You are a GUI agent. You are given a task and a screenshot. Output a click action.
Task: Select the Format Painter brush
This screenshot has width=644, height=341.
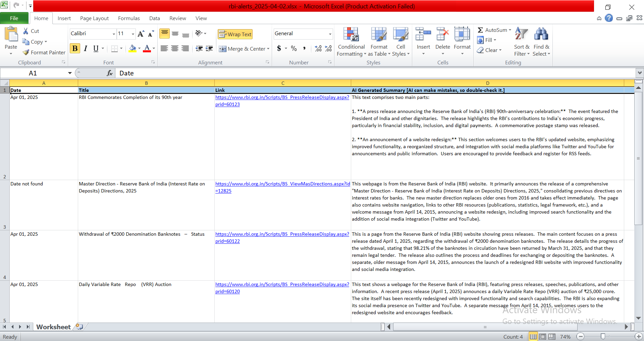click(x=26, y=52)
